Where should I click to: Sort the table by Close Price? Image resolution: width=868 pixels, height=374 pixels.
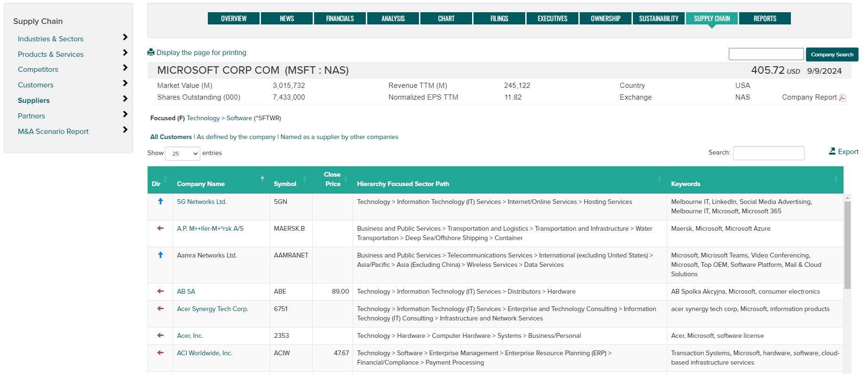[346, 179]
